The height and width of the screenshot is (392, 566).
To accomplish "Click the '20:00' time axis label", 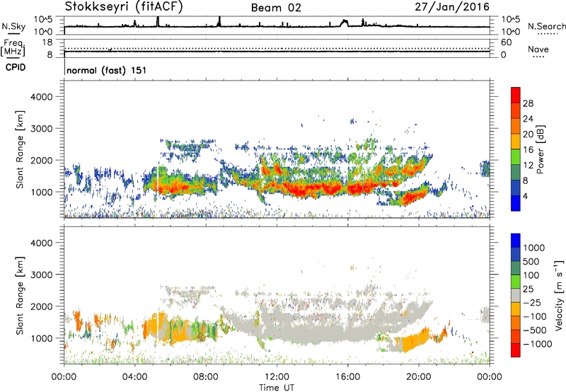I will (418, 377).
